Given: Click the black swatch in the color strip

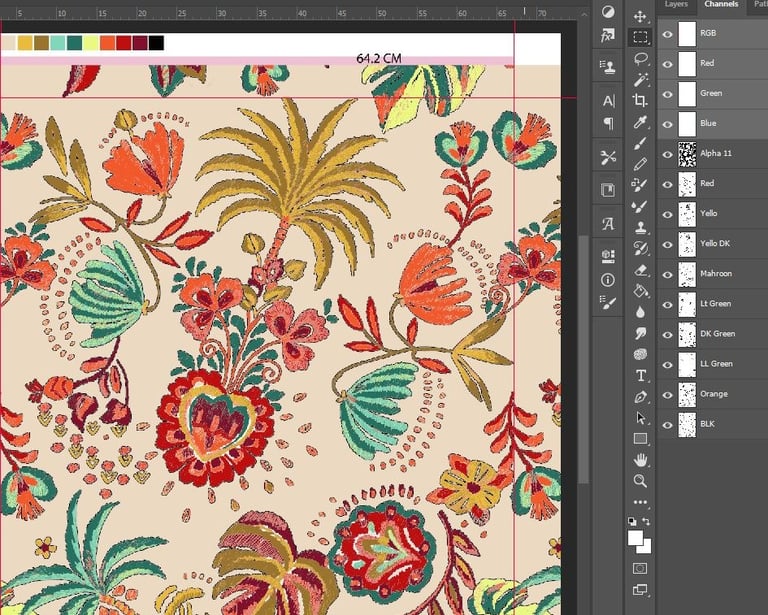Looking at the screenshot, I should point(156,43).
